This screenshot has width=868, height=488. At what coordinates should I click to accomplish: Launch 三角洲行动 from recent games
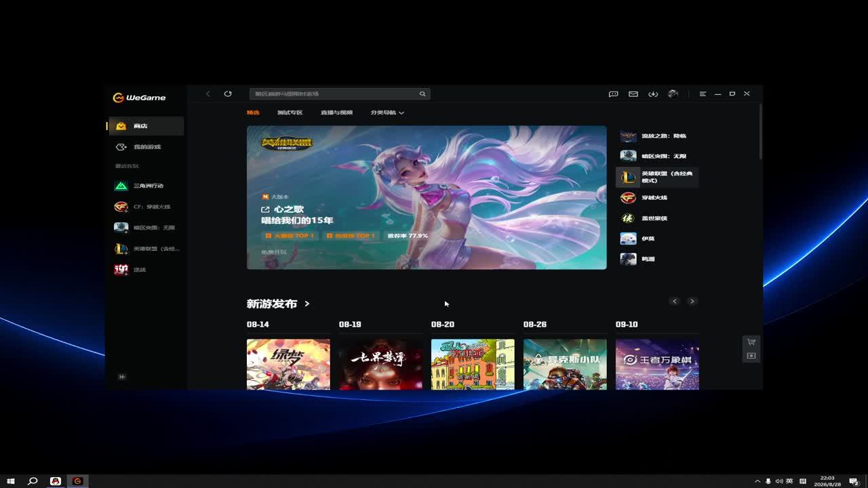click(x=146, y=186)
